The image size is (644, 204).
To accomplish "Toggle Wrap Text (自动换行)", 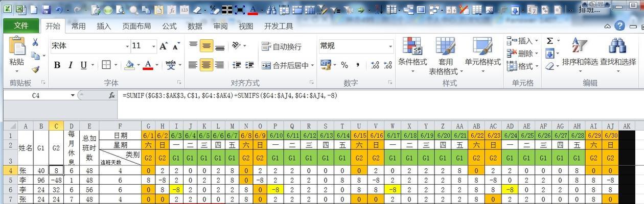I will 281,46.
